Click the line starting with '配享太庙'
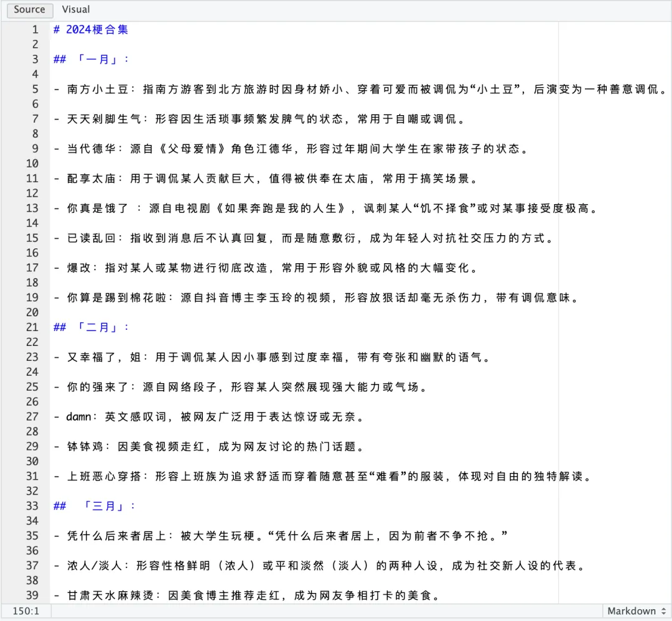Screen dimensions: 672x621 pos(266,179)
